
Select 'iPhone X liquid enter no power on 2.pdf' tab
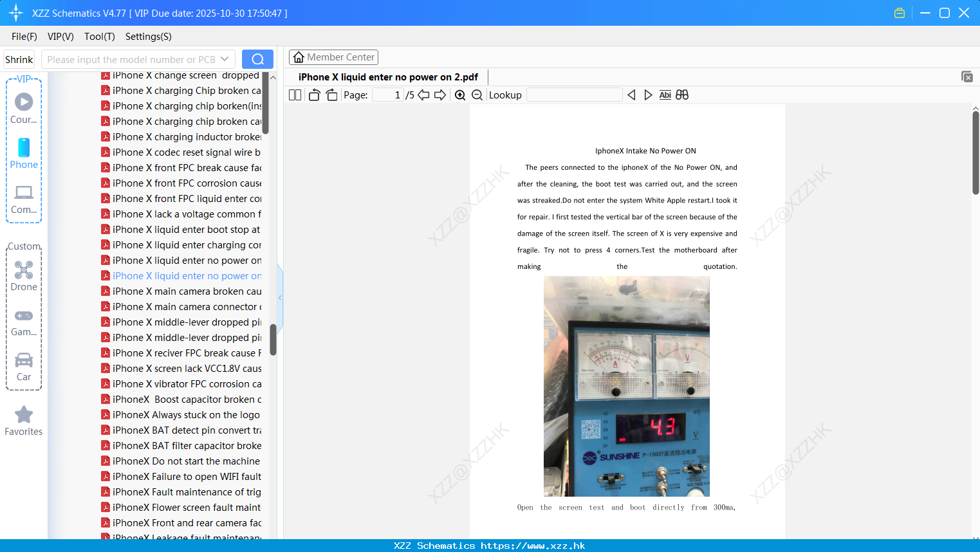point(388,77)
